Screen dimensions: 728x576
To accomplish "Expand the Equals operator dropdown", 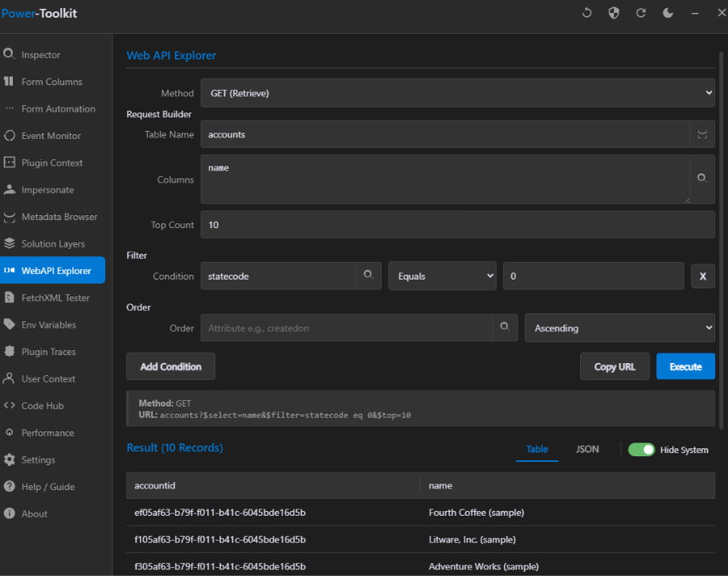I will 443,276.
